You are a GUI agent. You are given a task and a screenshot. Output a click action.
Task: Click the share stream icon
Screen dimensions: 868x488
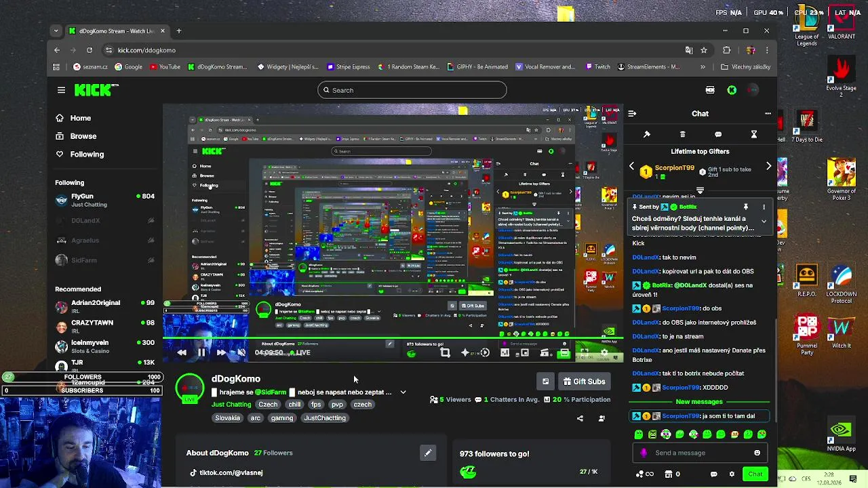pos(580,418)
